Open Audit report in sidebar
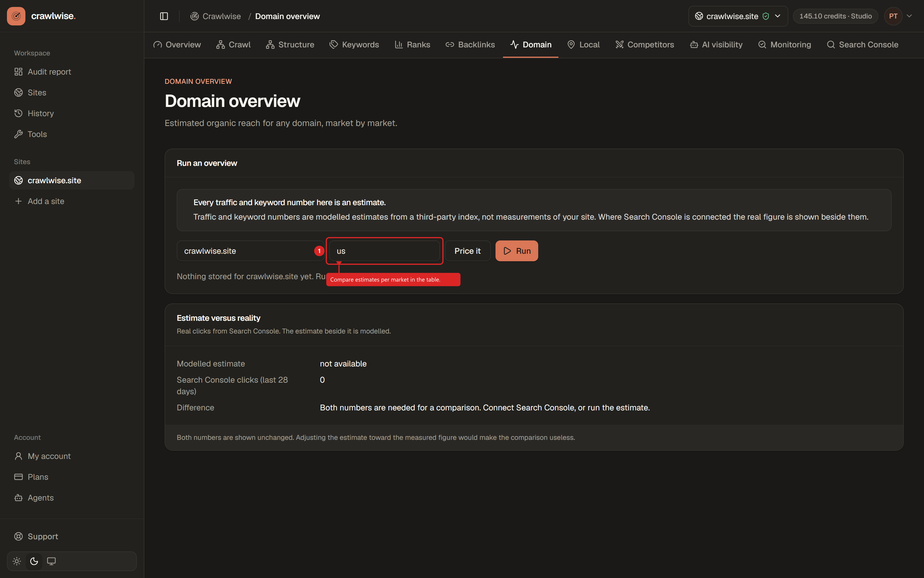The height and width of the screenshot is (578, 924). tap(72, 72)
